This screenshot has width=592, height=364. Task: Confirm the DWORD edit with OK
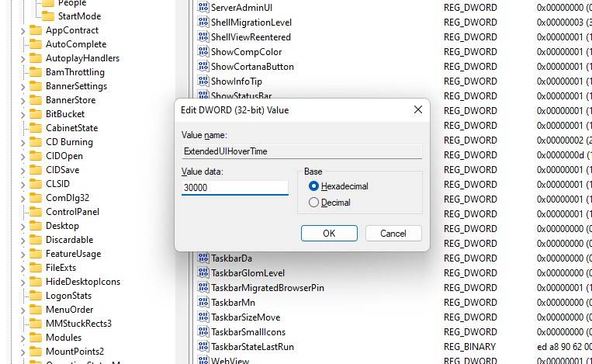click(x=329, y=234)
